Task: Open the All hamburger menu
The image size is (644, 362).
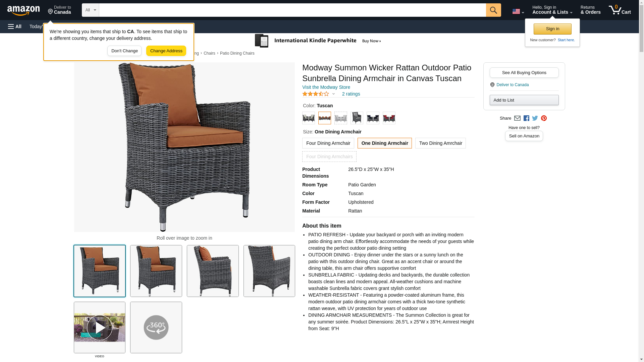Action: (x=15, y=26)
